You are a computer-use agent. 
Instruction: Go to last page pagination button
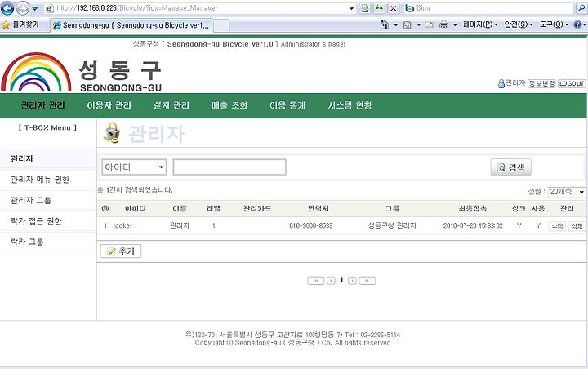pos(367,281)
